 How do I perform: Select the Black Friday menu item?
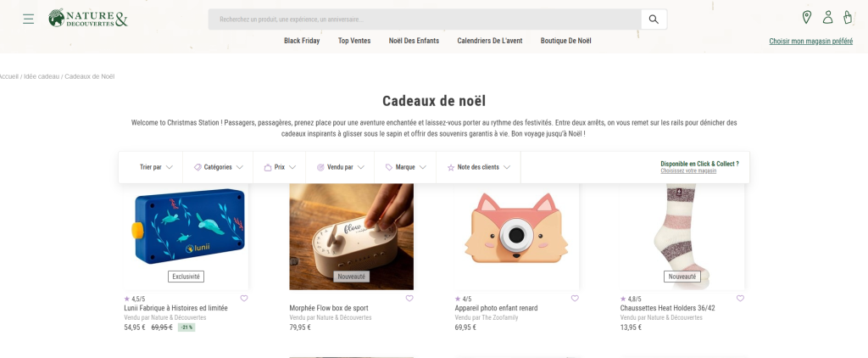pyautogui.click(x=302, y=41)
